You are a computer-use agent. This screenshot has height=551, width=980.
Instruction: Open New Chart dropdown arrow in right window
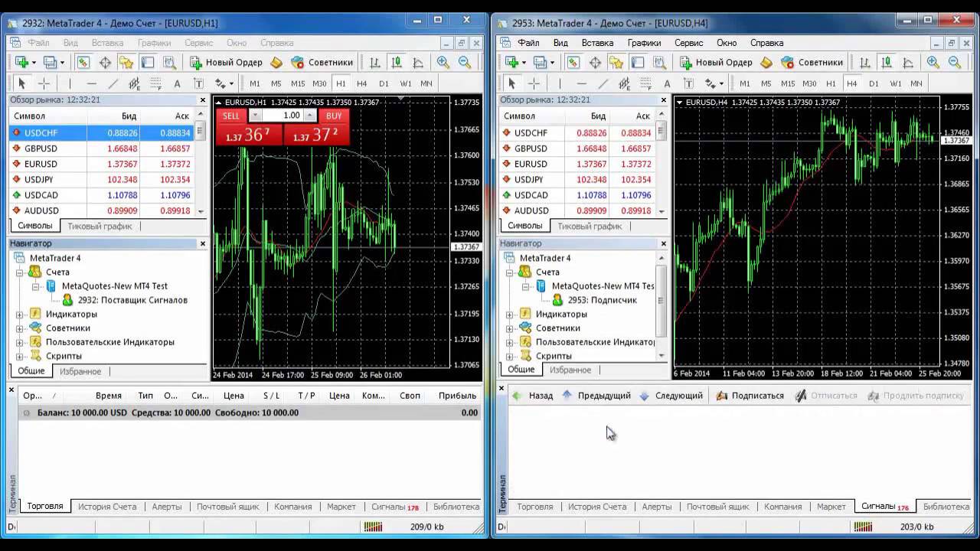524,63
